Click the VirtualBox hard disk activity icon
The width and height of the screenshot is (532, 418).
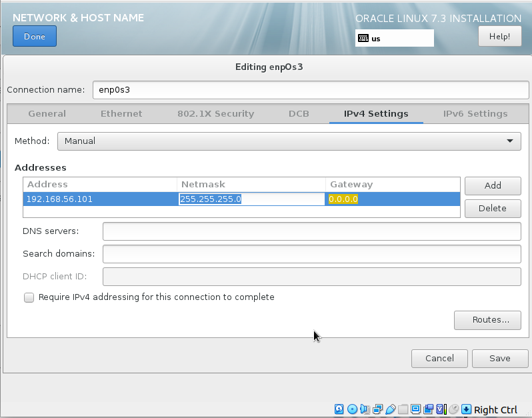[x=339, y=409]
